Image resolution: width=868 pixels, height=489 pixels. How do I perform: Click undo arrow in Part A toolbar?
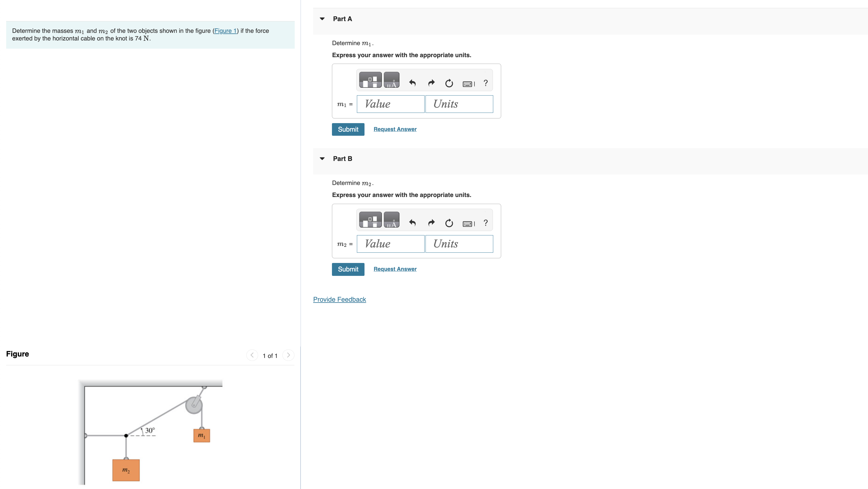pos(412,83)
